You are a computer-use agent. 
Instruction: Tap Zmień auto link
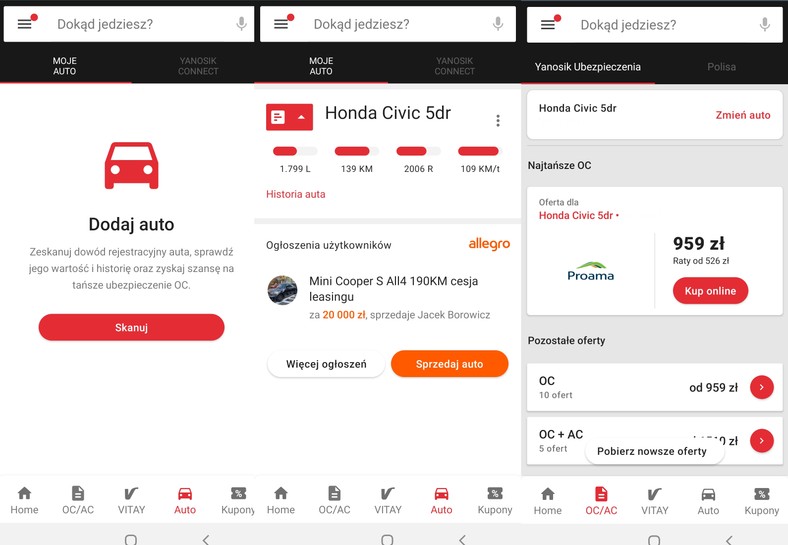coord(743,115)
